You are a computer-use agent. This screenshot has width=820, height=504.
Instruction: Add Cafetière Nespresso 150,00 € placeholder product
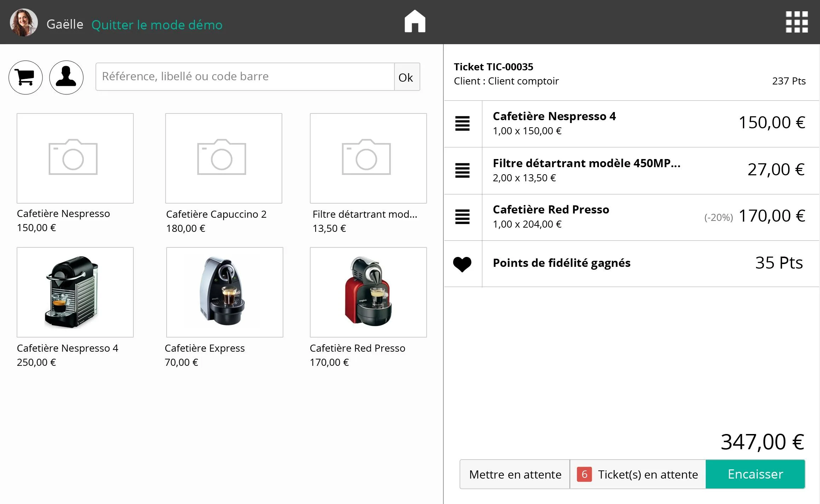pos(75,158)
